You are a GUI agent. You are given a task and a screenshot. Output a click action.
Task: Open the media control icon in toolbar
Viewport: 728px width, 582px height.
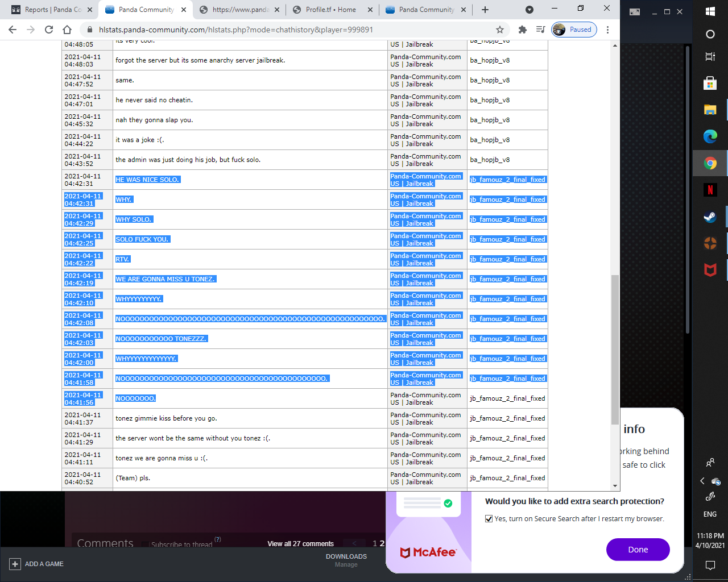(540, 30)
